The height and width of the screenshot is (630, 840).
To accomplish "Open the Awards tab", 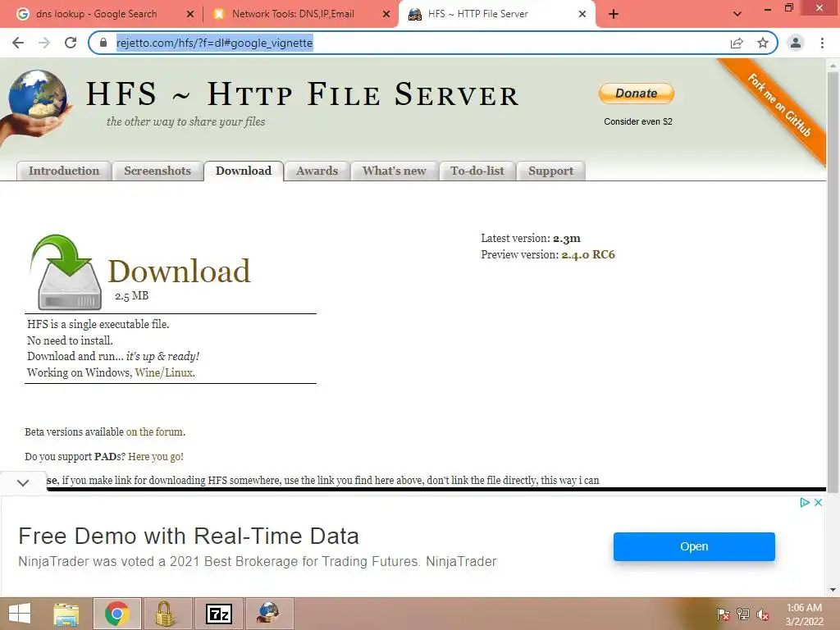I will (317, 171).
